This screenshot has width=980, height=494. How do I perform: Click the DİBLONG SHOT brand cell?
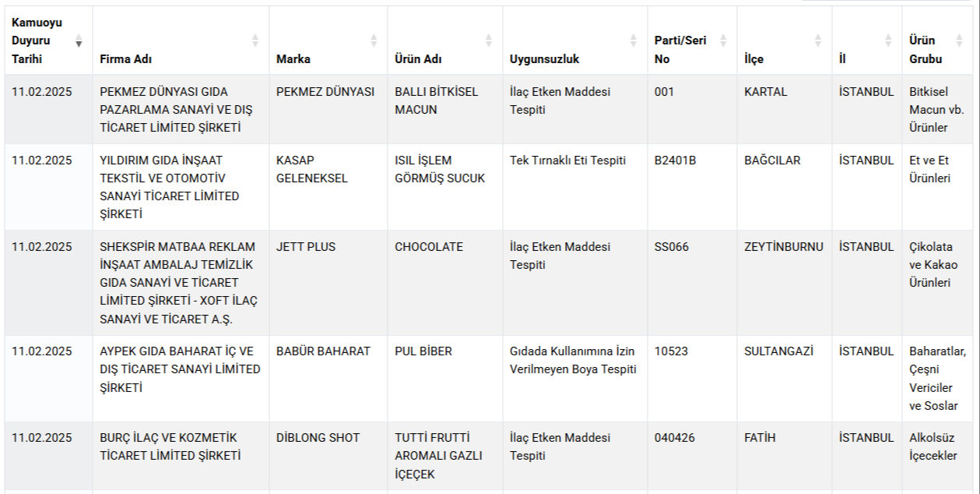point(328,457)
